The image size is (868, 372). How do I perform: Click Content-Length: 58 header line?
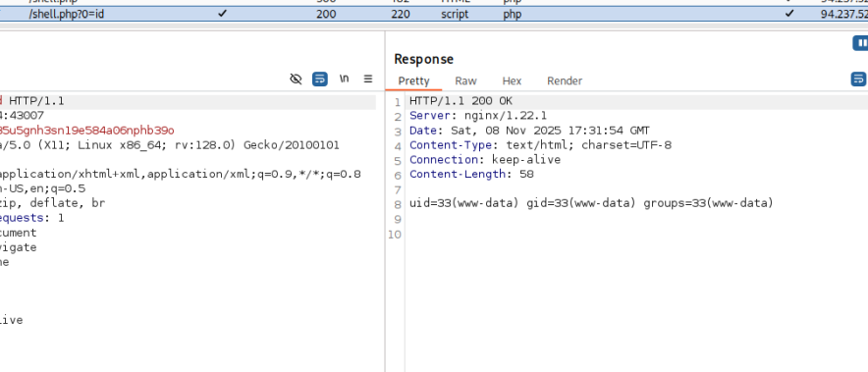pyautogui.click(x=471, y=174)
